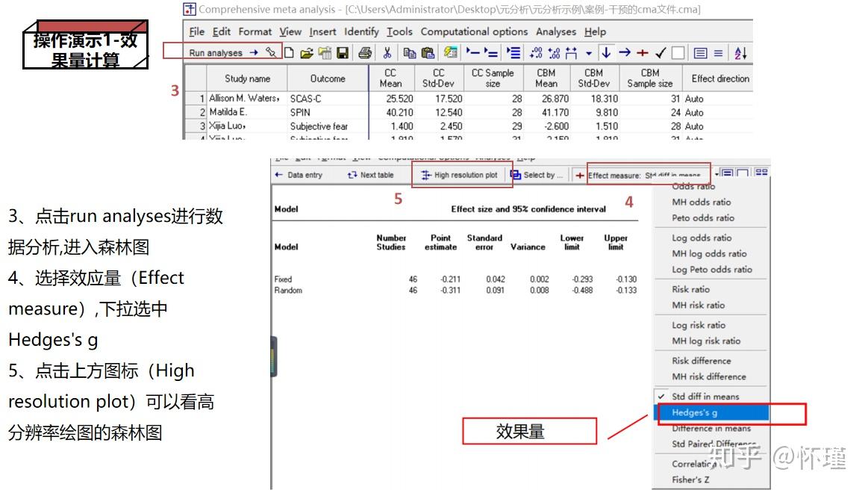Open the Insert menu
868x493 pixels.
(322, 31)
